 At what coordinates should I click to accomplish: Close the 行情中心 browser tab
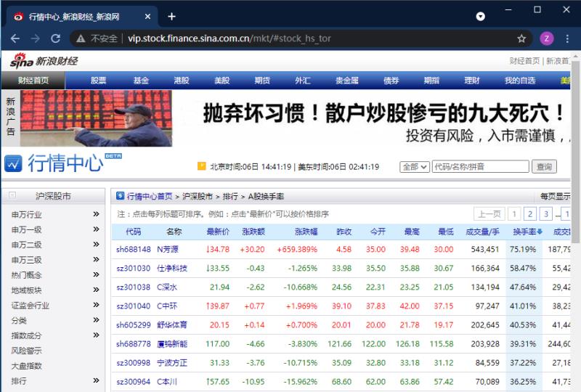coord(147,16)
